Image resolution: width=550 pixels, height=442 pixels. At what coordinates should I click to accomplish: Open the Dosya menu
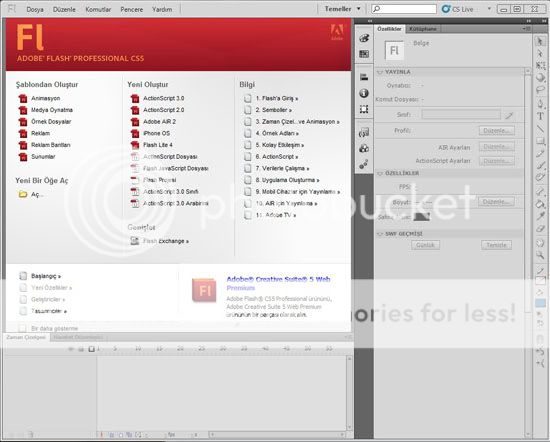pyautogui.click(x=35, y=9)
